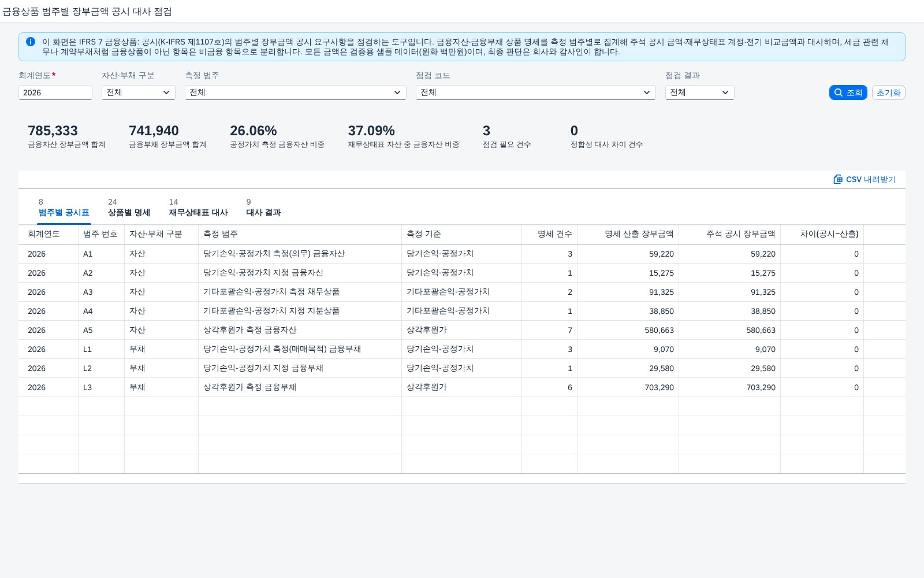924x578 pixels.
Task: Click the CSV export icon
Action: [838, 179]
